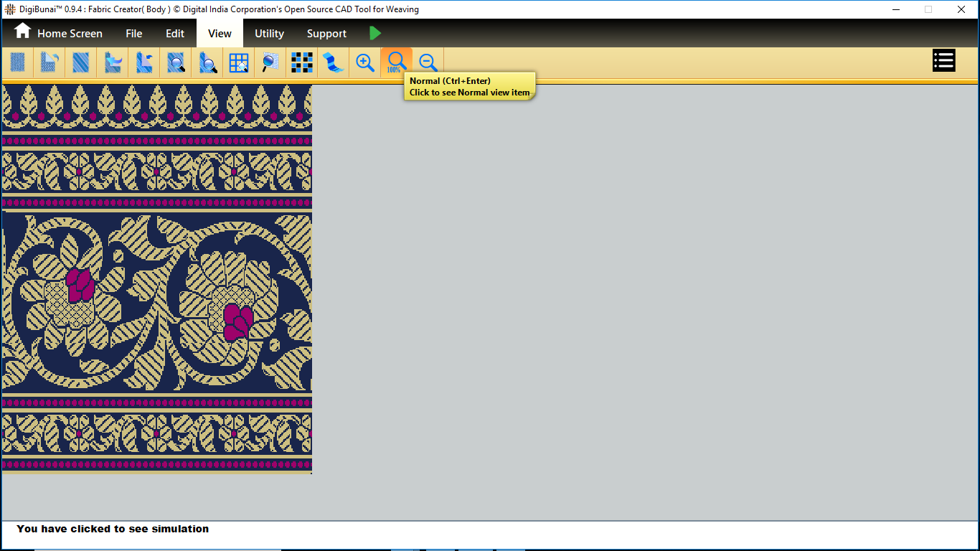Image resolution: width=980 pixels, height=551 pixels.
Task: Click the diagonal striped fabric icon
Action: [80, 63]
